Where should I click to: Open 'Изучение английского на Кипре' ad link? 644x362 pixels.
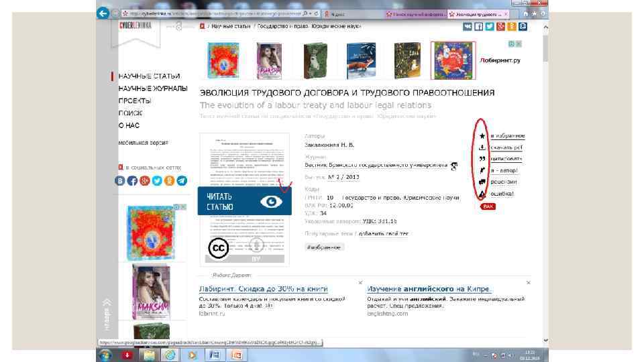click(429, 289)
